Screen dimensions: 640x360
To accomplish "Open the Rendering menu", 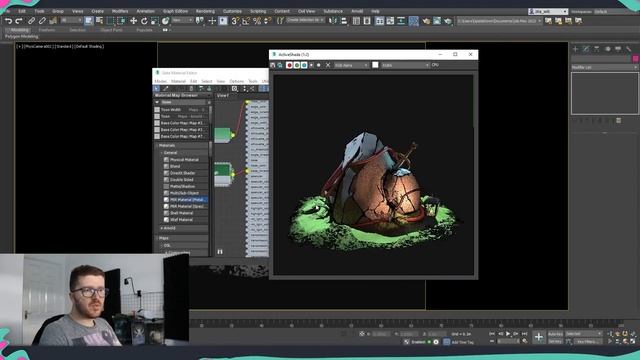I will 205,11.
